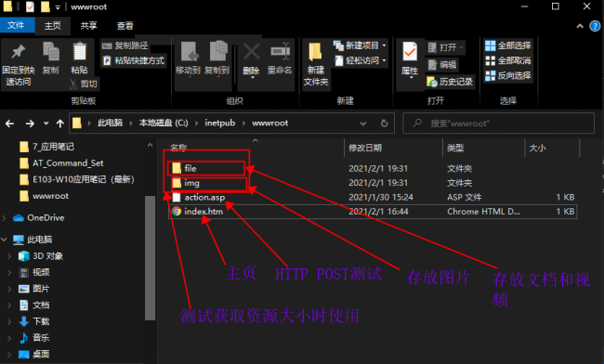Open the recent locations dropdown arrow
This screenshot has width=604, height=364.
pos(46,123)
